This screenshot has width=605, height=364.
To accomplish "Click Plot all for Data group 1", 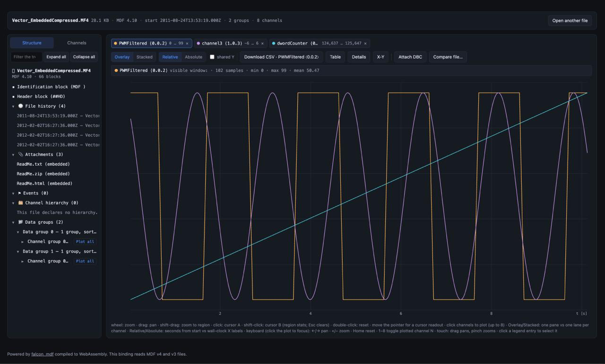I will point(85,261).
